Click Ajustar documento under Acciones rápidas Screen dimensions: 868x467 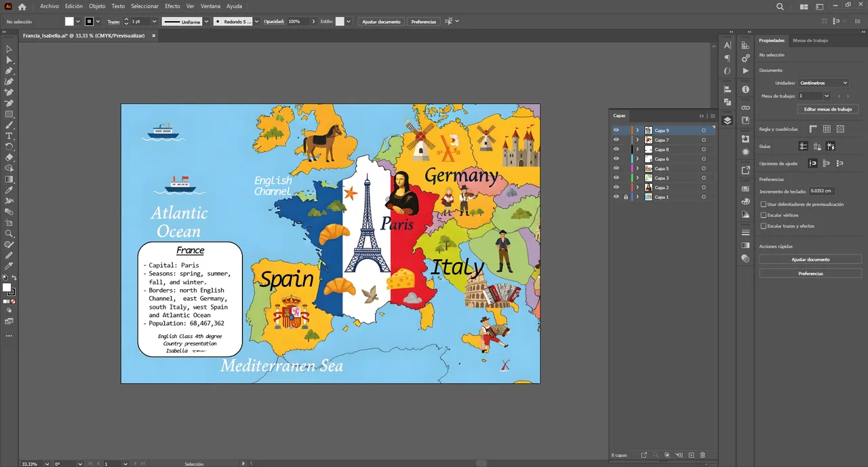(x=810, y=259)
